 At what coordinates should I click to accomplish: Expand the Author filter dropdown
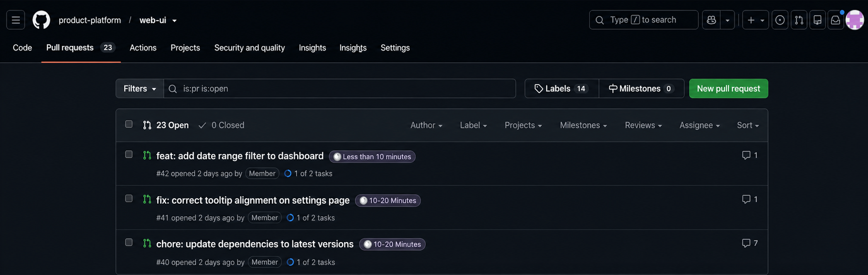pyautogui.click(x=426, y=125)
